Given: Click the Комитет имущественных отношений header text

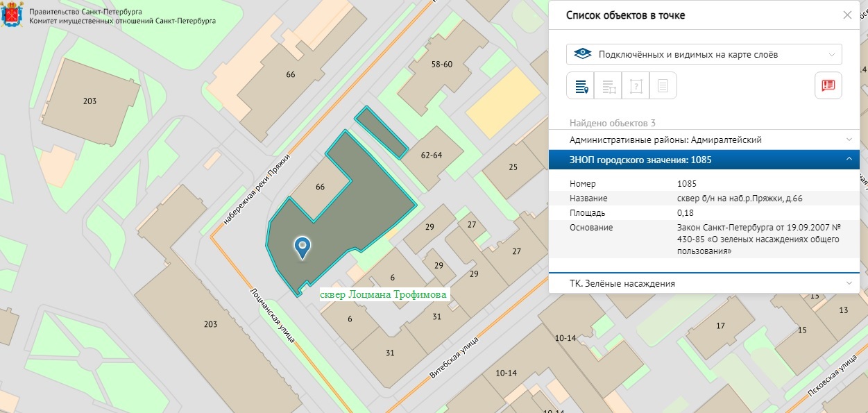Looking at the screenshot, I should (122, 21).
